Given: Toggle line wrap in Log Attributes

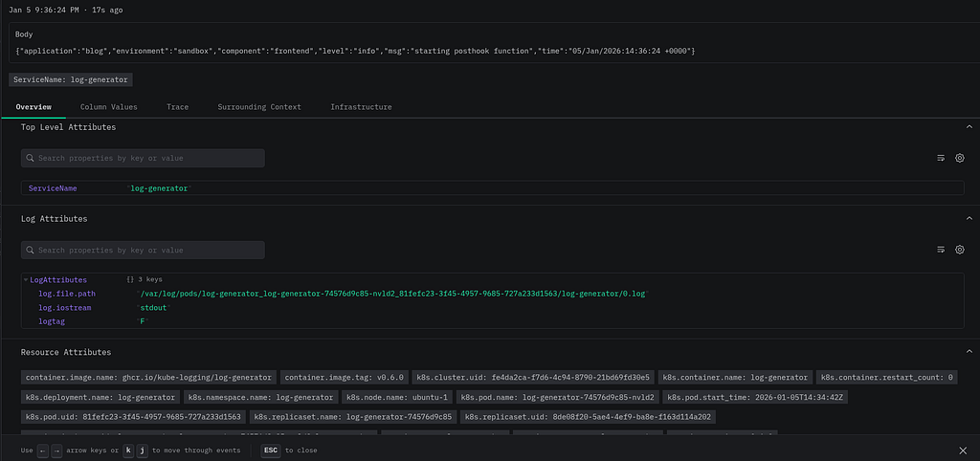Looking at the screenshot, I should tap(941, 250).
